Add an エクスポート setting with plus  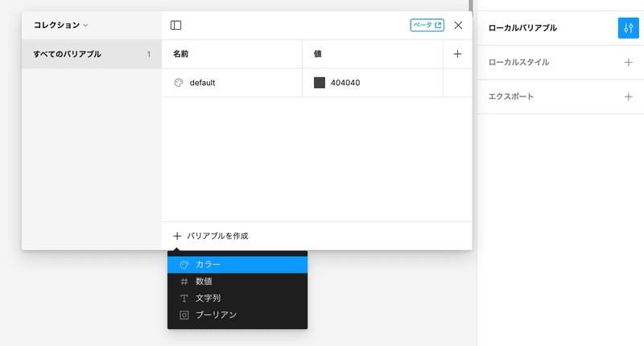coord(628,97)
